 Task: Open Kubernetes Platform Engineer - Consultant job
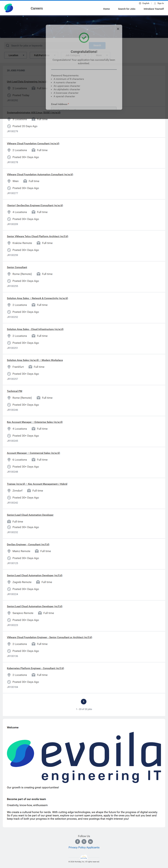(x=35, y=668)
